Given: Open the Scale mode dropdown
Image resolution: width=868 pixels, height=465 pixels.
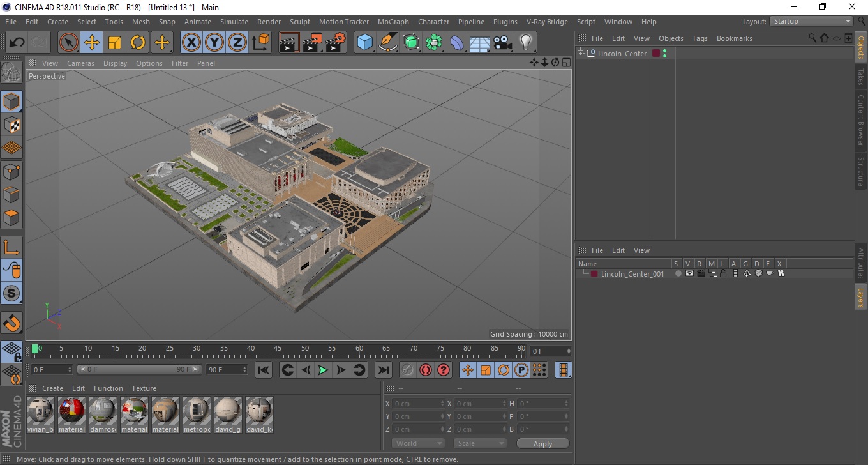Looking at the screenshot, I should click(x=480, y=443).
